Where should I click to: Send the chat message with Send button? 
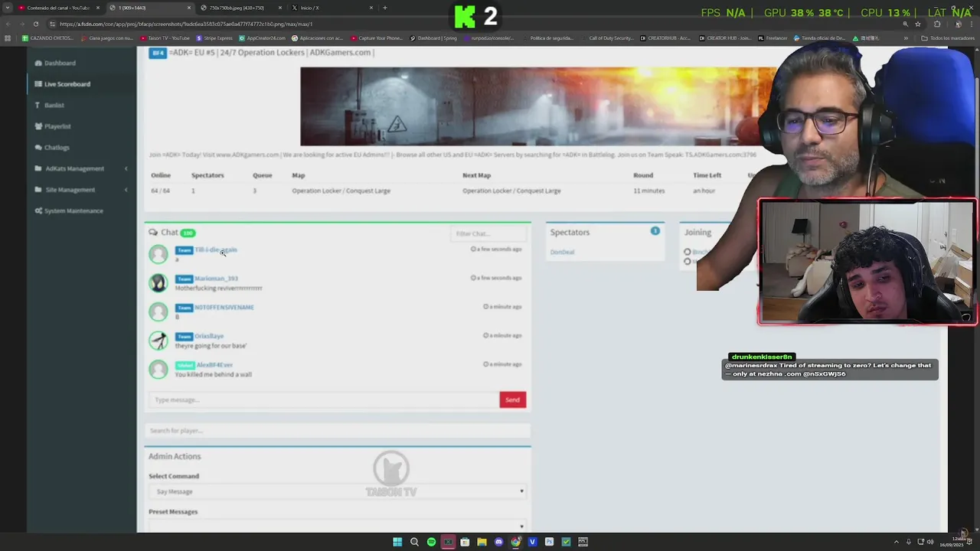tap(512, 399)
